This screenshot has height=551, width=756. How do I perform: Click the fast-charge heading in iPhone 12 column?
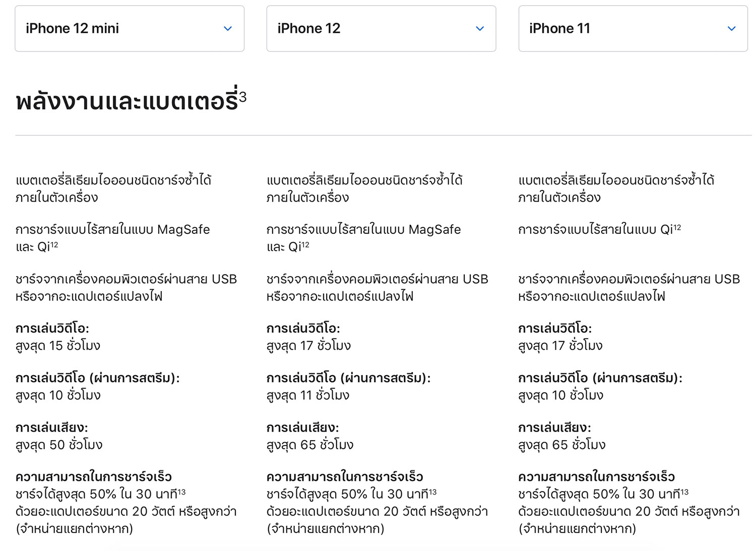pos(345,476)
